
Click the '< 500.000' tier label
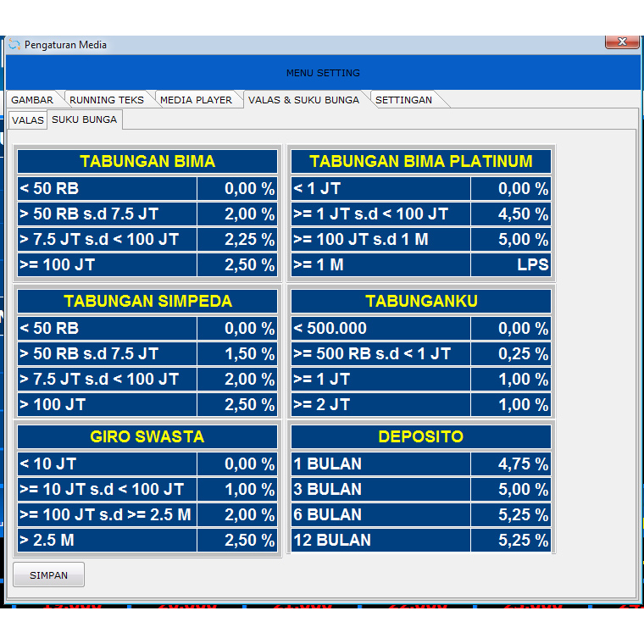click(380, 328)
